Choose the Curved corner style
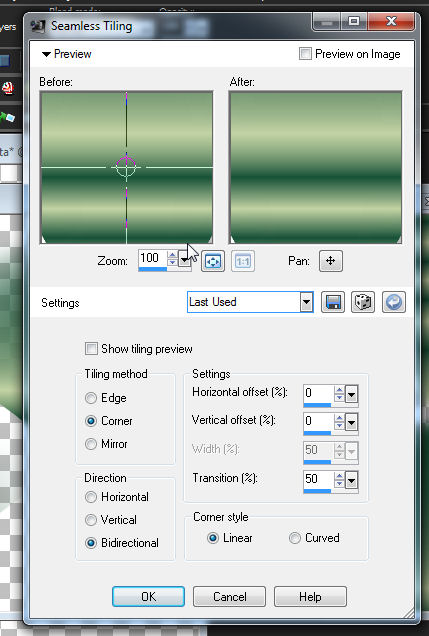The height and width of the screenshot is (636, 429). point(295,538)
